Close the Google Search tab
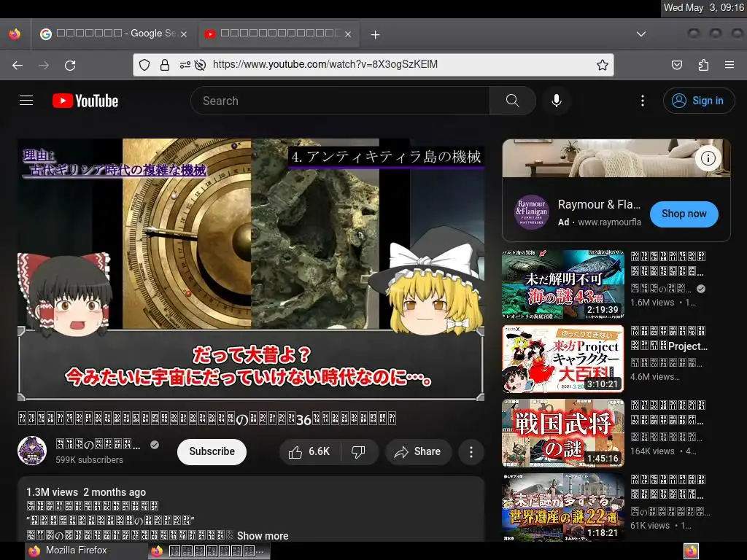The image size is (747, 560). (184, 34)
